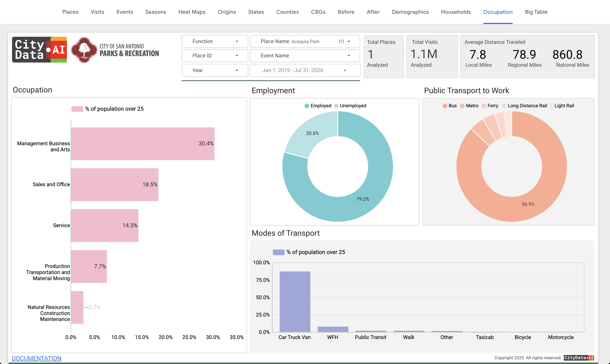Click the Bus legend swatch
Viewport: 610px width, 364px height.
445,106
